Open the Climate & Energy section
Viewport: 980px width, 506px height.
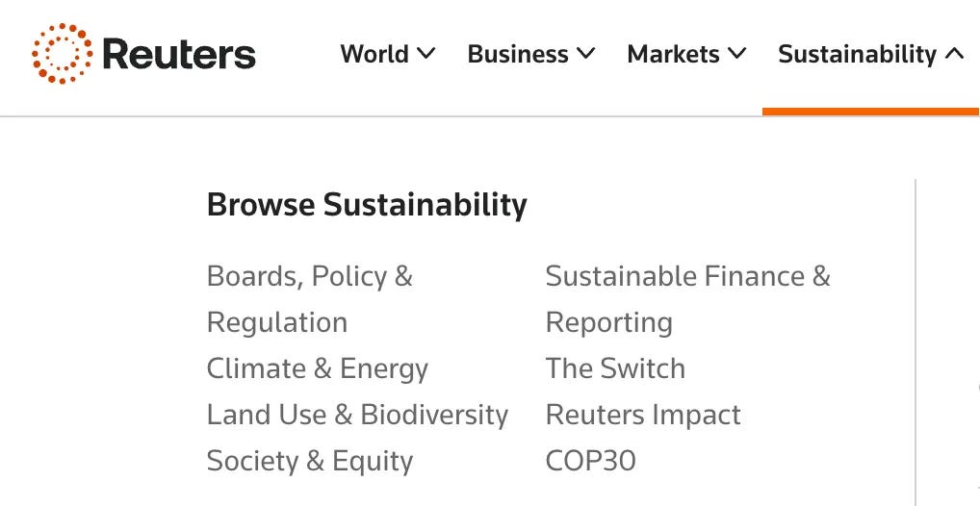coord(318,368)
